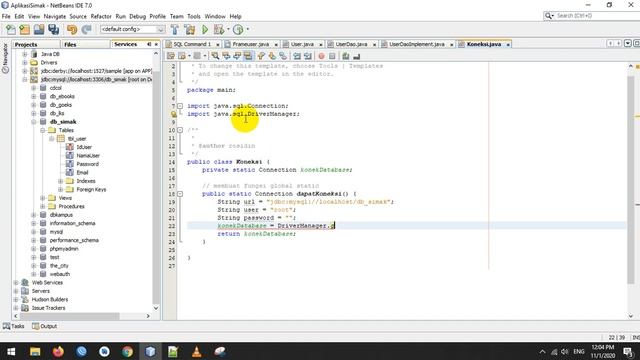Collapse the db_simak database node
Image resolution: width=640 pixels, height=360 pixels.
34,122
